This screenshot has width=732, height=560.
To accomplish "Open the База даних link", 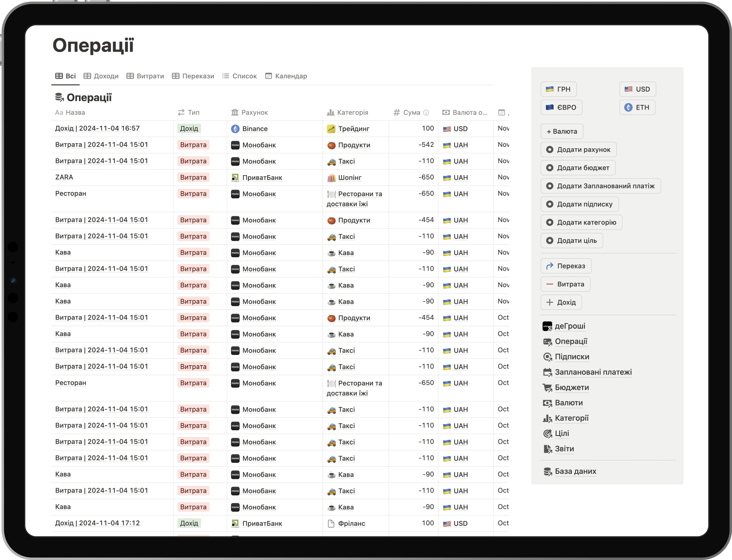I will [575, 471].
